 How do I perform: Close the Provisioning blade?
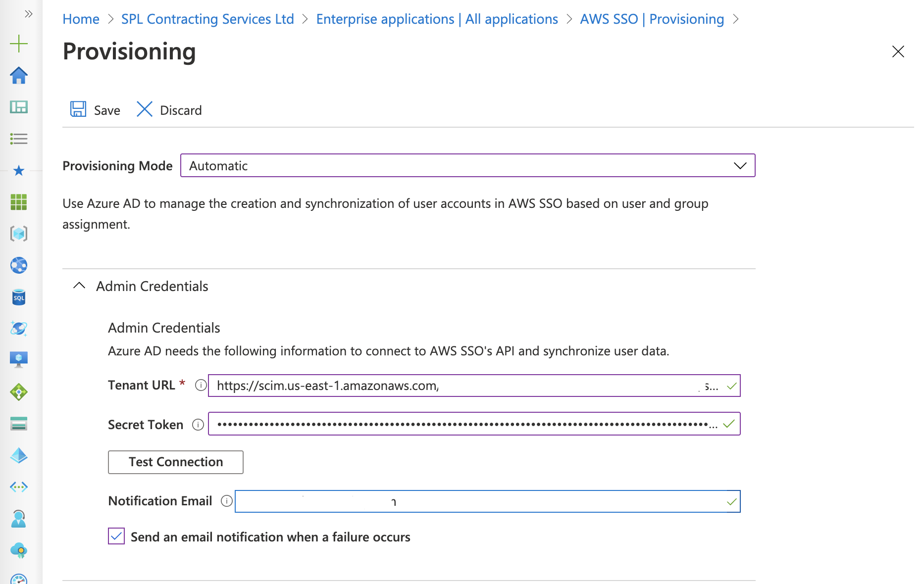click(898, 51)
